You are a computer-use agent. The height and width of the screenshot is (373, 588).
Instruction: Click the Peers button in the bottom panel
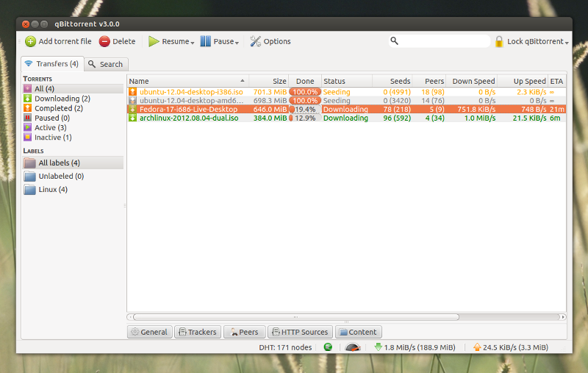coord(244,332)
